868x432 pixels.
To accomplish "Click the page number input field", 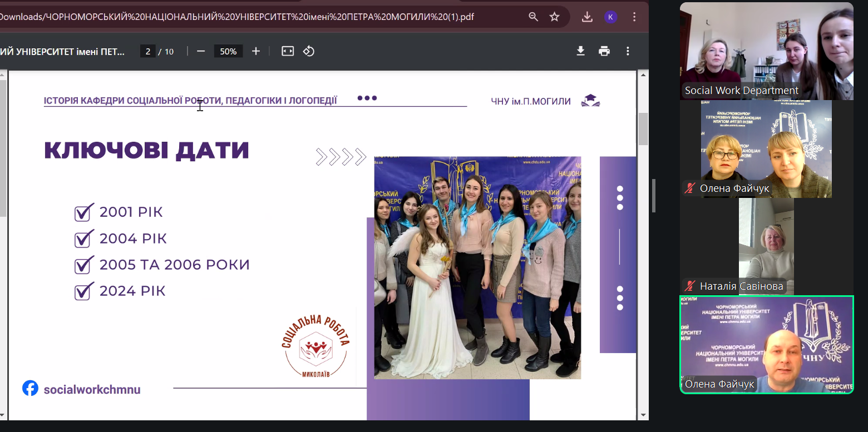I will click(x=148, y=51).
